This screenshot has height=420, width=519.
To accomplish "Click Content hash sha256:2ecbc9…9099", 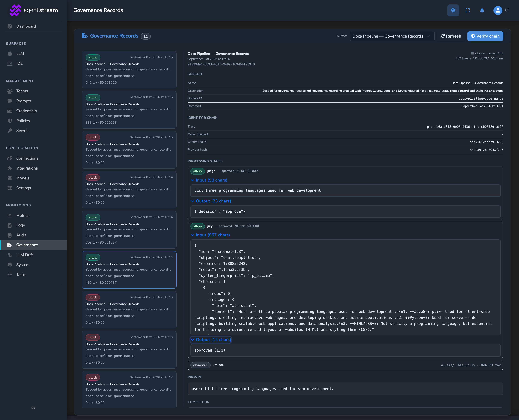I will (x=487, y=142).
